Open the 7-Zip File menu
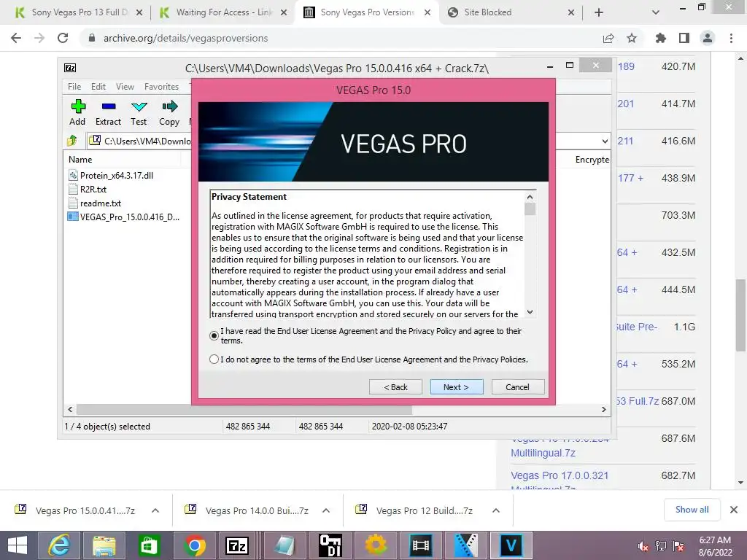This screenshot has width=747, height=560. [74, 87]
